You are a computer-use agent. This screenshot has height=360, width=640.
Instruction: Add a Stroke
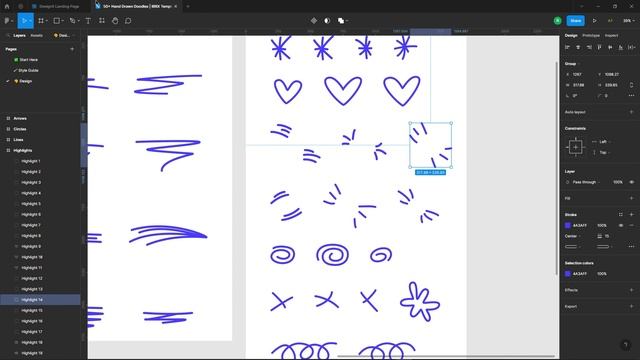[x=631, y=215]
